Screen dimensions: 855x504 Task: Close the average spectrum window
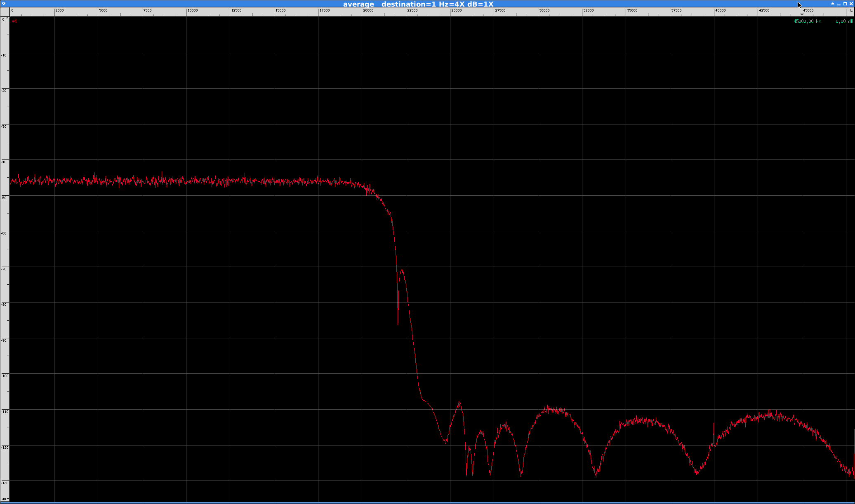[x=851, y=4]
